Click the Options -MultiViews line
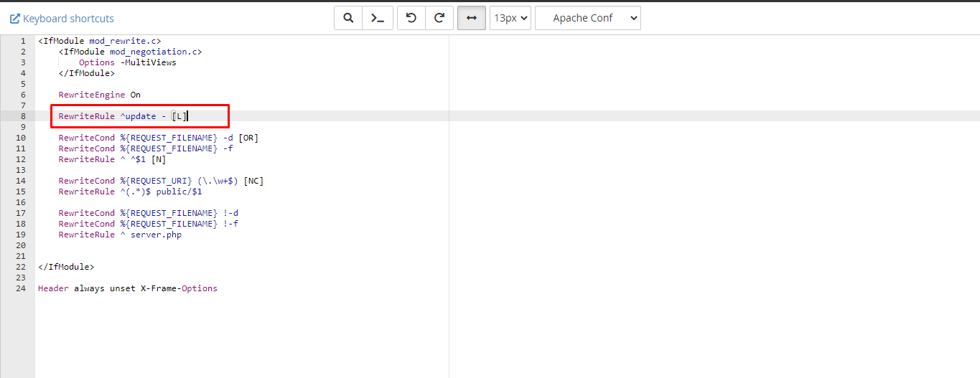Screen dimensions: 980x378 tap(127, 62)
